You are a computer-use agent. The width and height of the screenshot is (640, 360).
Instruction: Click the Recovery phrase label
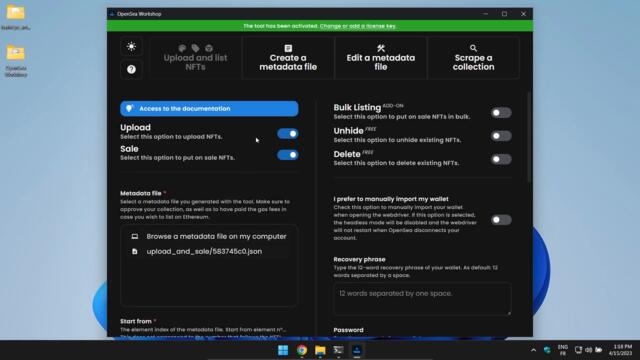tap(359, 259)
